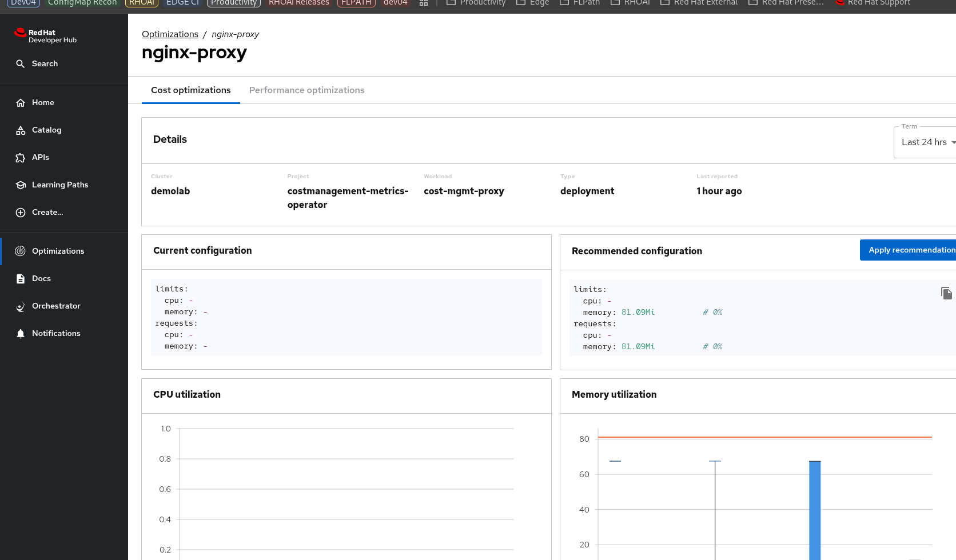Open the Productivity browser bookmark folder

(x=476, y=3)
